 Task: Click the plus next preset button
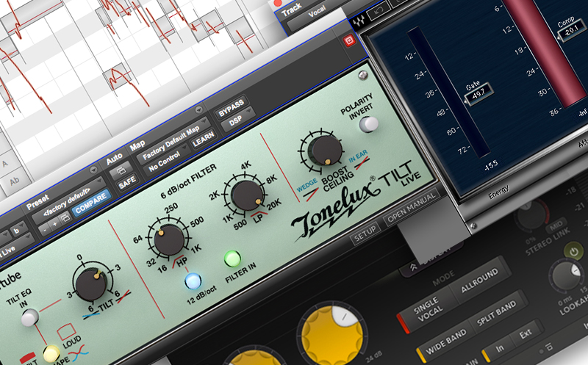[55, 224]
